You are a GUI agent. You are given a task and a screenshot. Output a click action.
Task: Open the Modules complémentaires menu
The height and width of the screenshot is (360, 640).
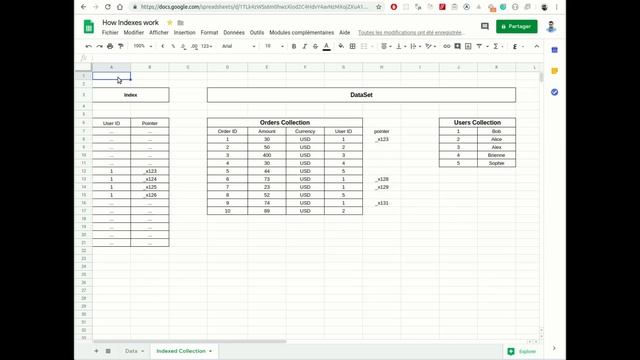point(301,33)
